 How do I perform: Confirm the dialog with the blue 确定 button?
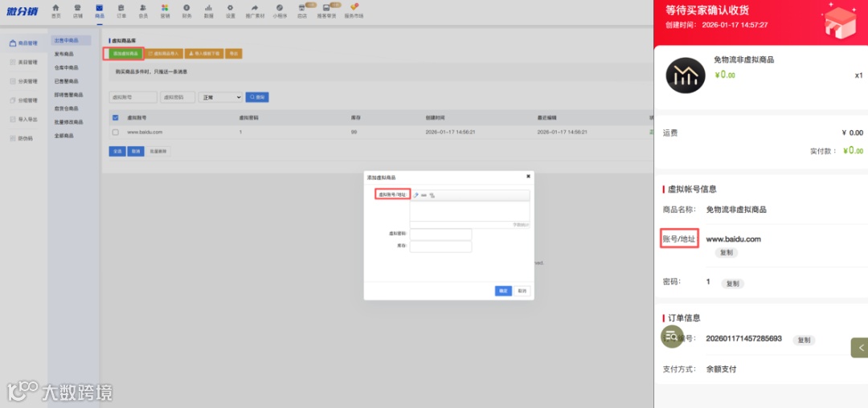[503, 291]
